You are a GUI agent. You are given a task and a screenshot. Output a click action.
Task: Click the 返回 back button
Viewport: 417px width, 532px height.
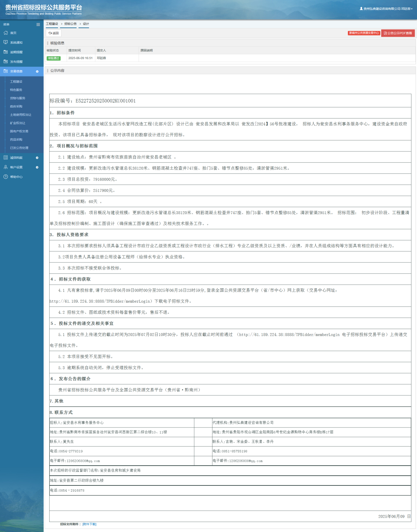pyautogui.click(x=54, y=33)
